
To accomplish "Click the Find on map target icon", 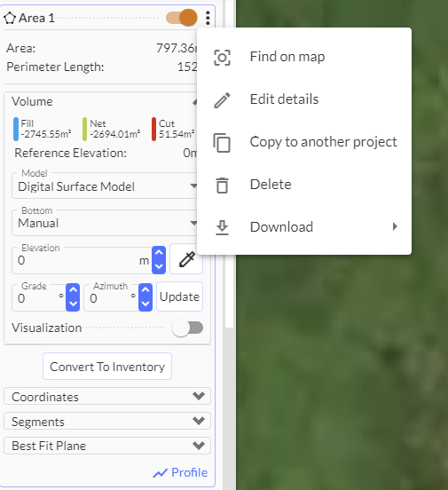I will tap(222, 58).
